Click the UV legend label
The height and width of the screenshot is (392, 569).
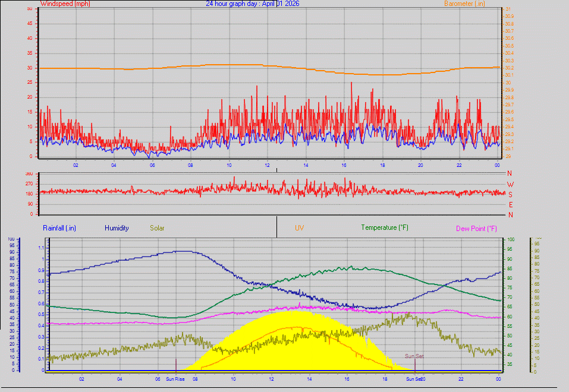pyautogui.click(x=300, y=228)
